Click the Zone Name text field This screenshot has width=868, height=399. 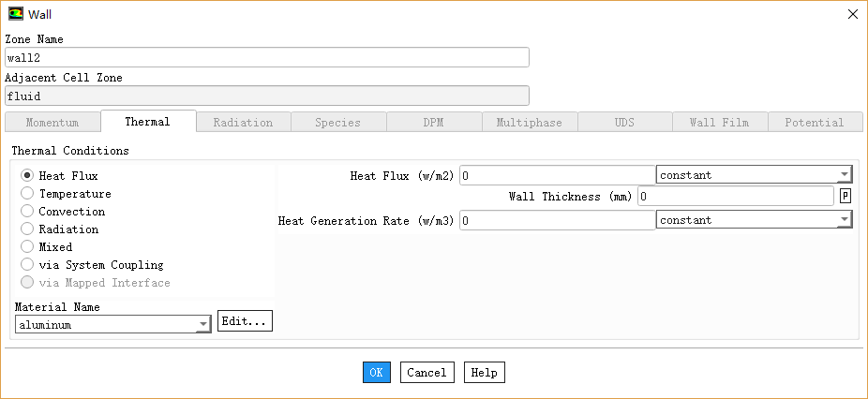tap(267, 58)
